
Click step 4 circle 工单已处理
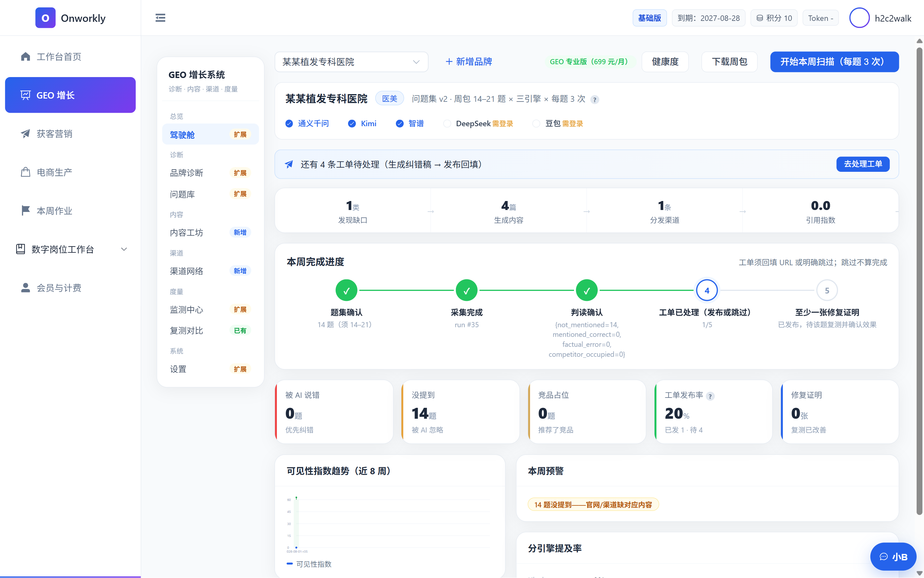707,291
